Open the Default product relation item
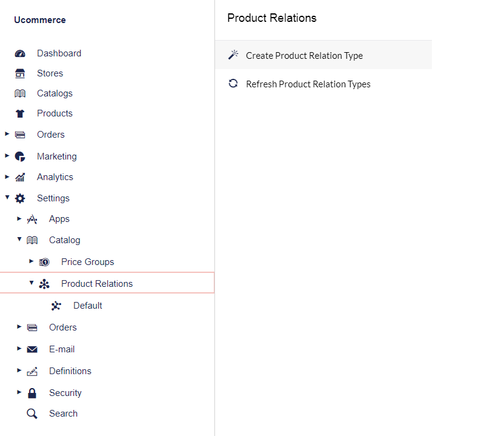 click(87, 306)
